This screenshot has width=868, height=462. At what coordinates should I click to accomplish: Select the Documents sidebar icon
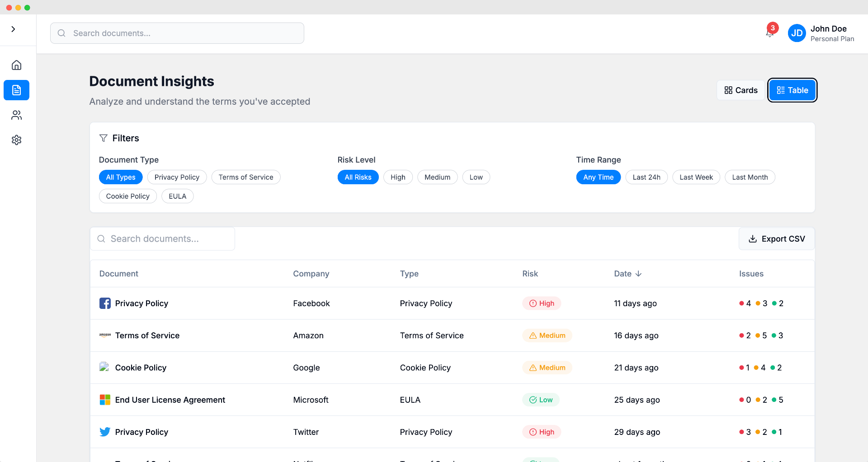[x=17, y=90]
